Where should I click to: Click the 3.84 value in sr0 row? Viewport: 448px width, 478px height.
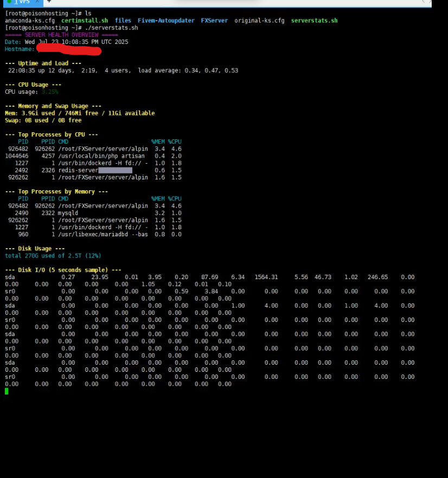pyautogui.click(x=211, y=292)
